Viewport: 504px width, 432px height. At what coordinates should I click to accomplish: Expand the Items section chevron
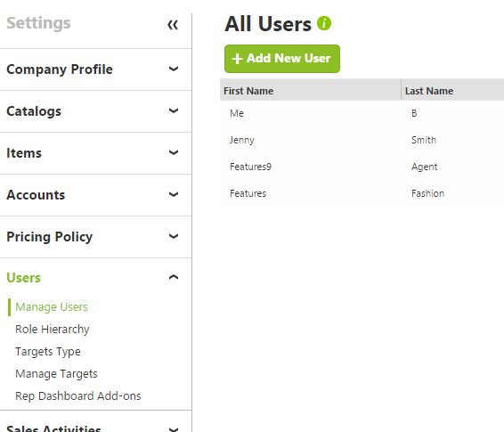tap(174, 152)
